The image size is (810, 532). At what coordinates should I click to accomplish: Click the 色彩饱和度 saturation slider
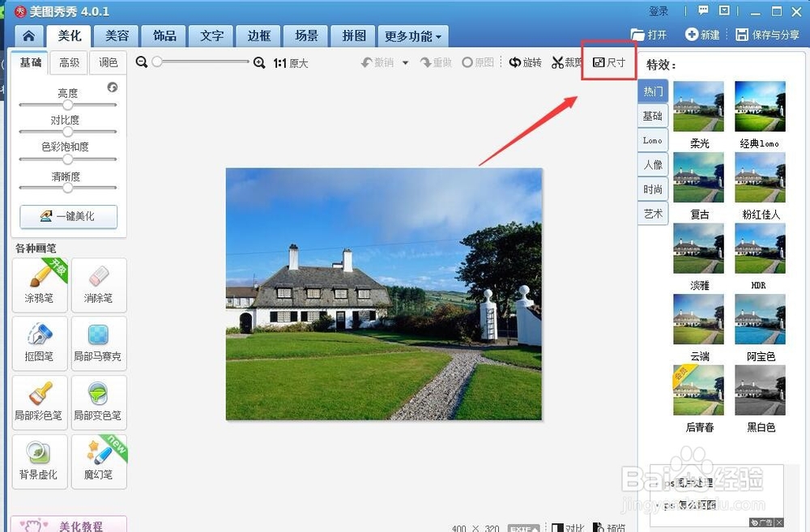pyautogui.click(x=68, y=159)
